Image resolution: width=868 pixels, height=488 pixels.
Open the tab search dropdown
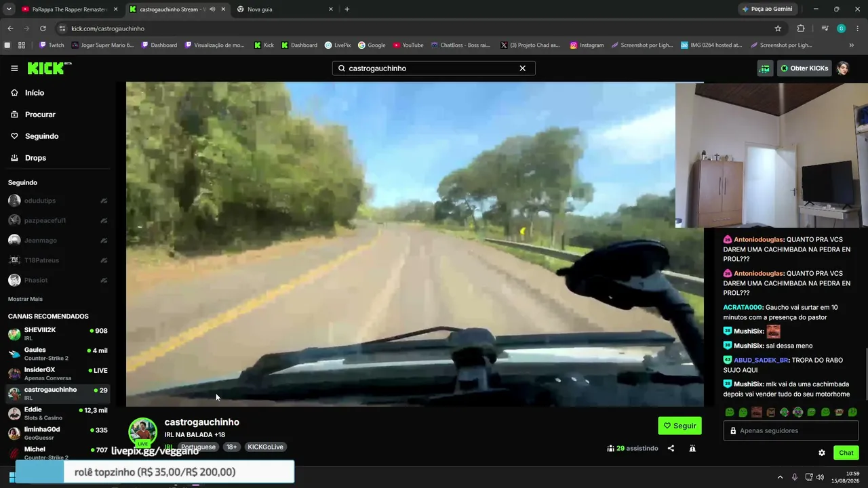9,9
